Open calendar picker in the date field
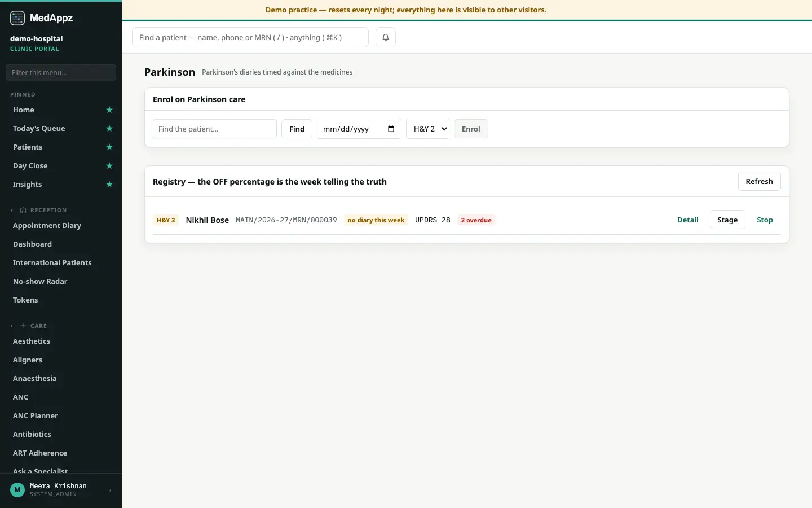 (391, 129)
